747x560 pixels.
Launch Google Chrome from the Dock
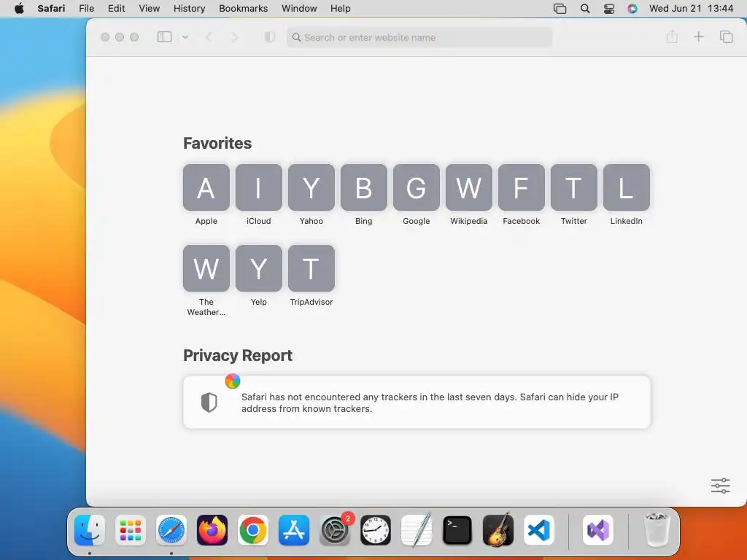pyautogui.click(x=253, y=530)
